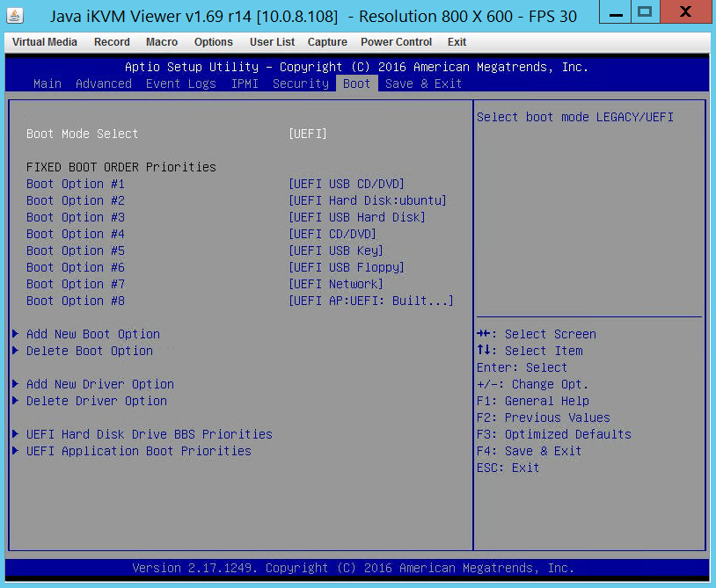Select the Boot Option #8 label

[76, 301]
